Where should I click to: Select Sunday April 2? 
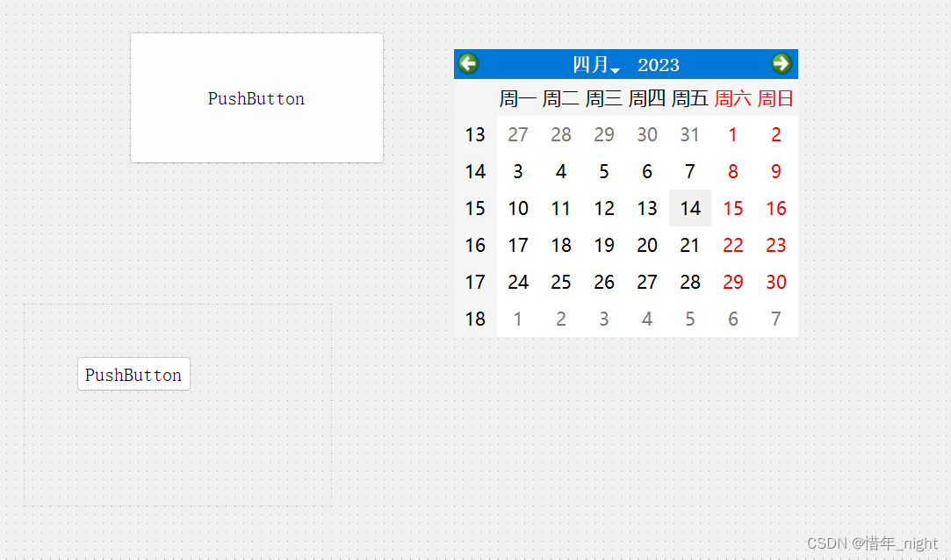(x=775, y=134)
